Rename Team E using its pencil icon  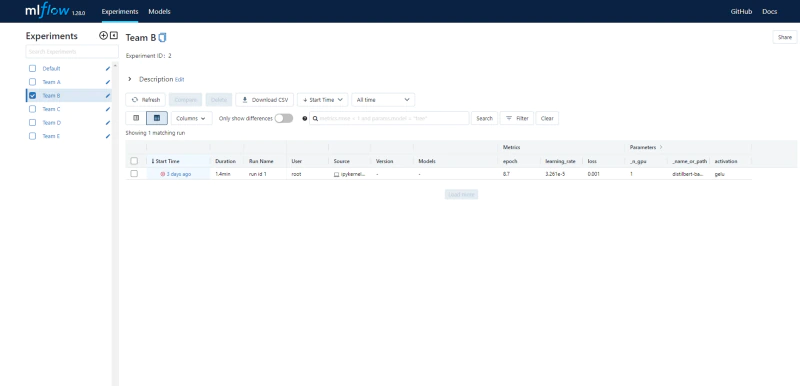tap(108, 136)
